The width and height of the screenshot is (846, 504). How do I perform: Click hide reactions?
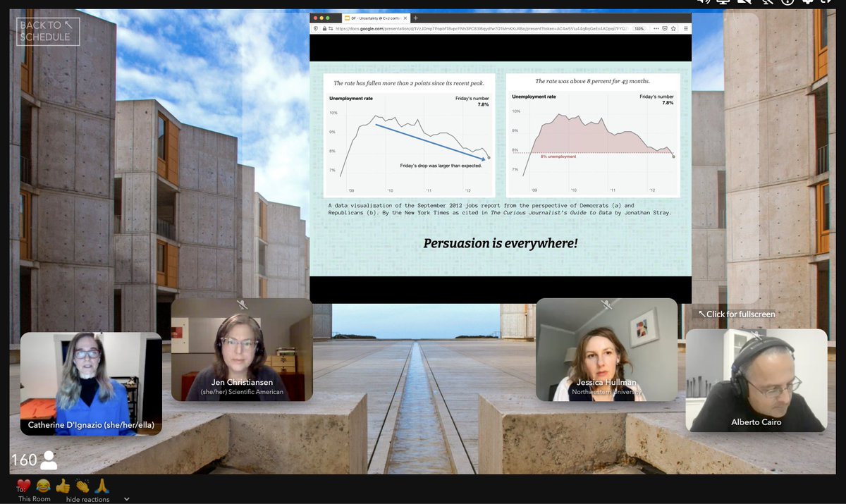pos(88,499)
